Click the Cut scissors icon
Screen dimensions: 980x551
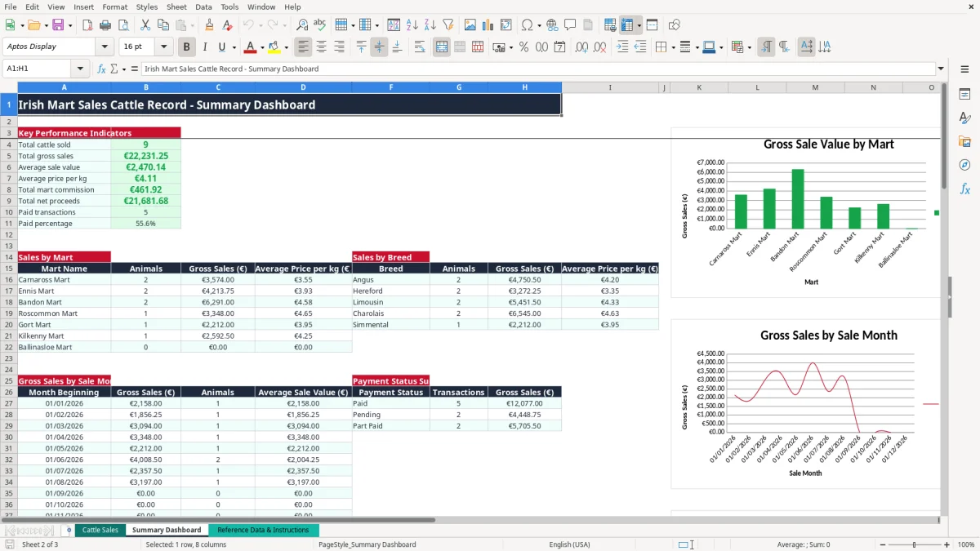145,25
